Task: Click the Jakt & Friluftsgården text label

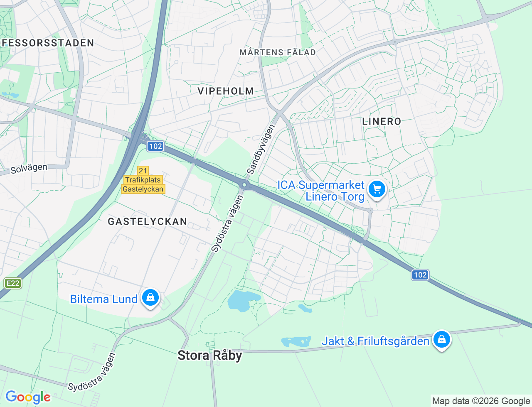Action: [375, 341]
